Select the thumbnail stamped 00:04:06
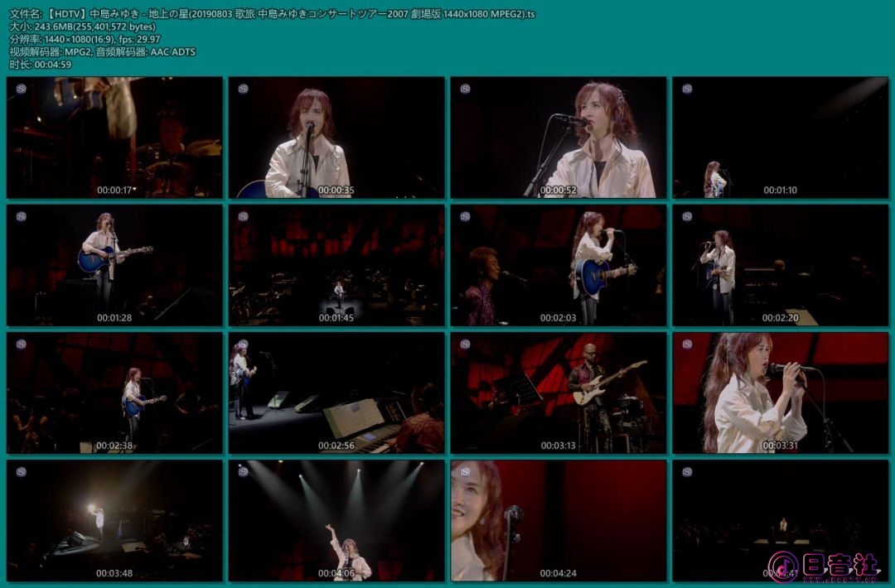The image size is (895, 588). pos(336,521)
